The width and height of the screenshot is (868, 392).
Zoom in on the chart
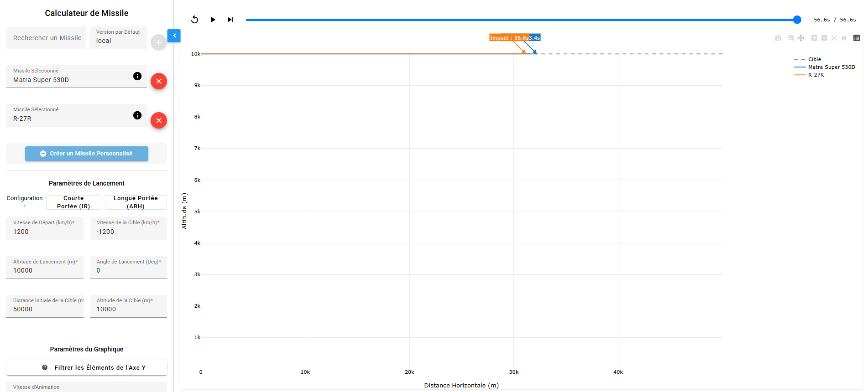(x=814, y=38)
